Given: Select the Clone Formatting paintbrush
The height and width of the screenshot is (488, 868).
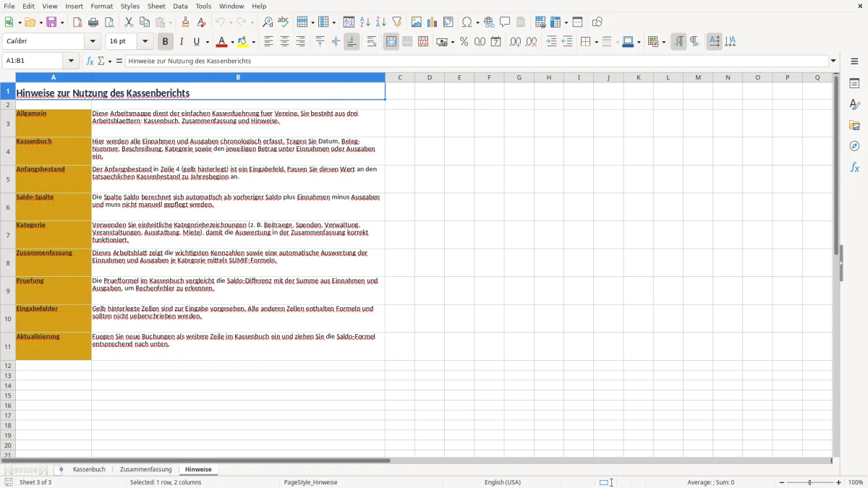Looking at the screenshot, I should point(186,22).
